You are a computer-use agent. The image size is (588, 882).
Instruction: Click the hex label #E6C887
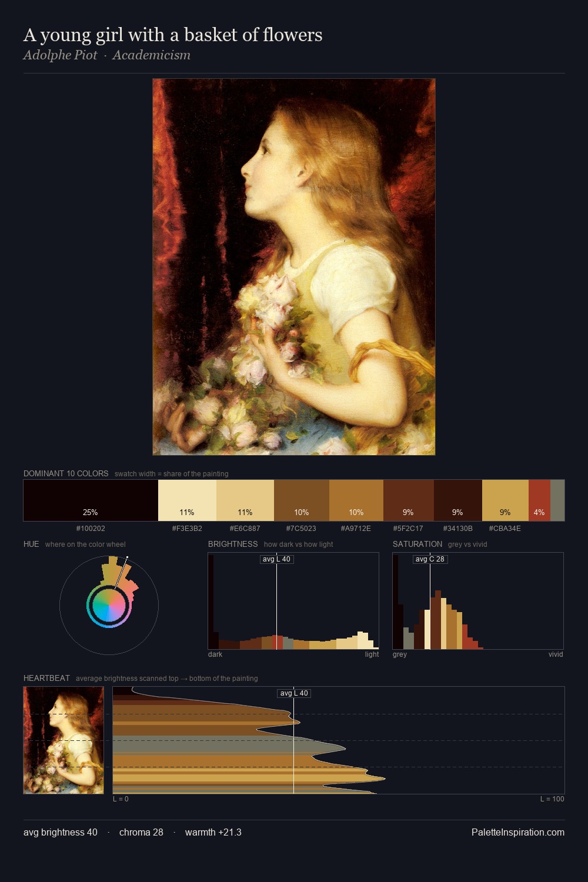click(x=245, y=529)
